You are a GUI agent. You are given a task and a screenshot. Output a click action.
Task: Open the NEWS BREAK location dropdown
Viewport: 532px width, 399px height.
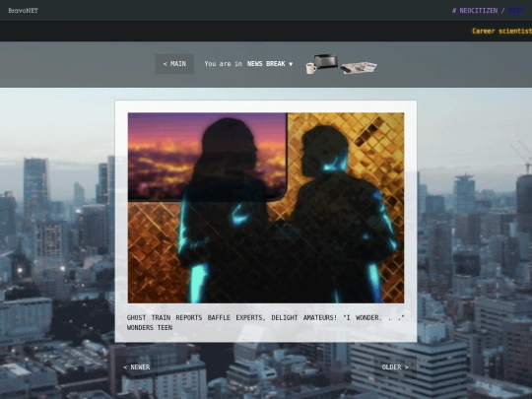pos(270,64)
